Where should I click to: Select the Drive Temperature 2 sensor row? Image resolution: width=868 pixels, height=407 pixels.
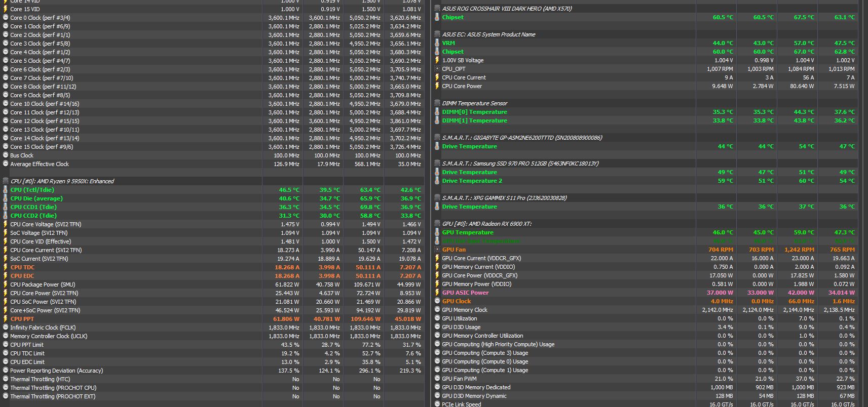pos(472,181)
